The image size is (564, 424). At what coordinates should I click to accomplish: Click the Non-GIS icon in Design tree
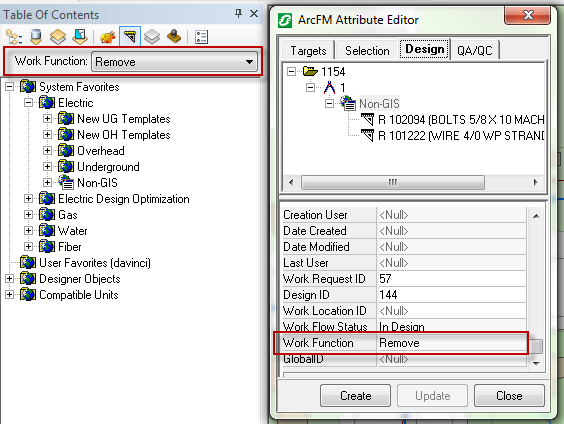348,103
